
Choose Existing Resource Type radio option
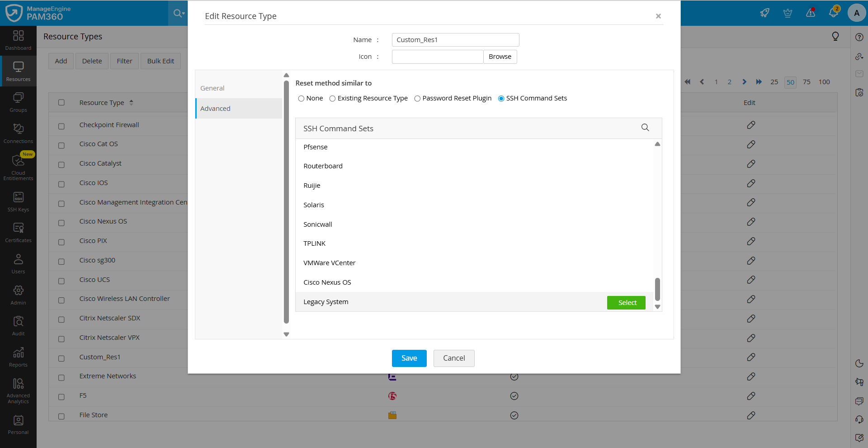pos(332,99)
